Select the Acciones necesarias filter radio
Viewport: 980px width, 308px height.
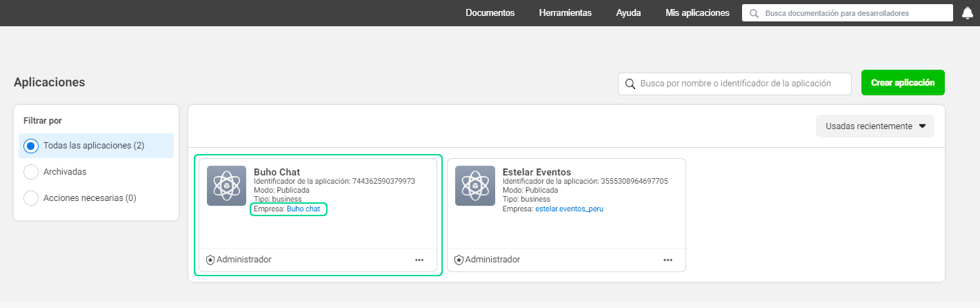pos(30,198)
